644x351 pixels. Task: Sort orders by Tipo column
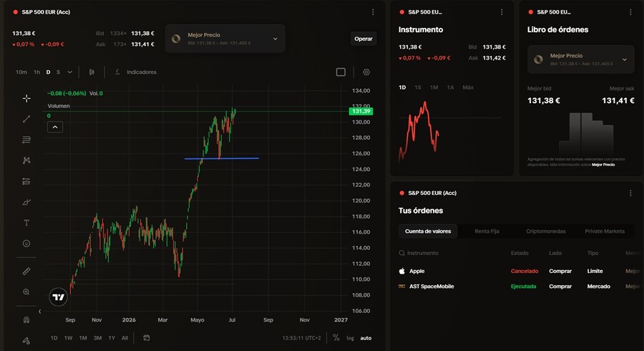(592, 253)
